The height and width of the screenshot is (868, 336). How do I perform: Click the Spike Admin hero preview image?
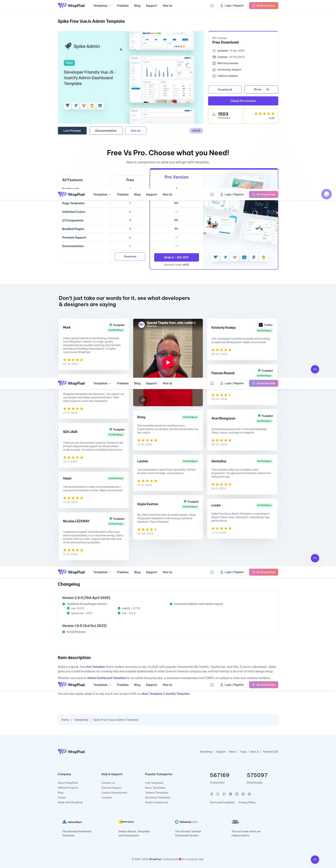point(130,77)
